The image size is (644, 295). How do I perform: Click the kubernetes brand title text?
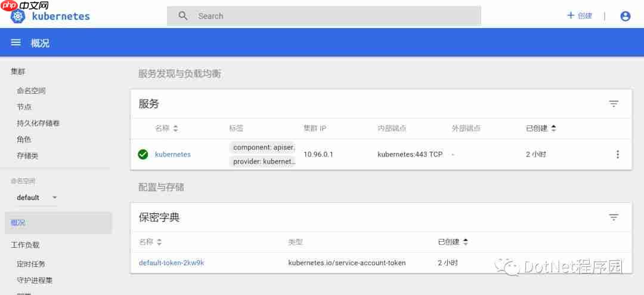[61, 17]
